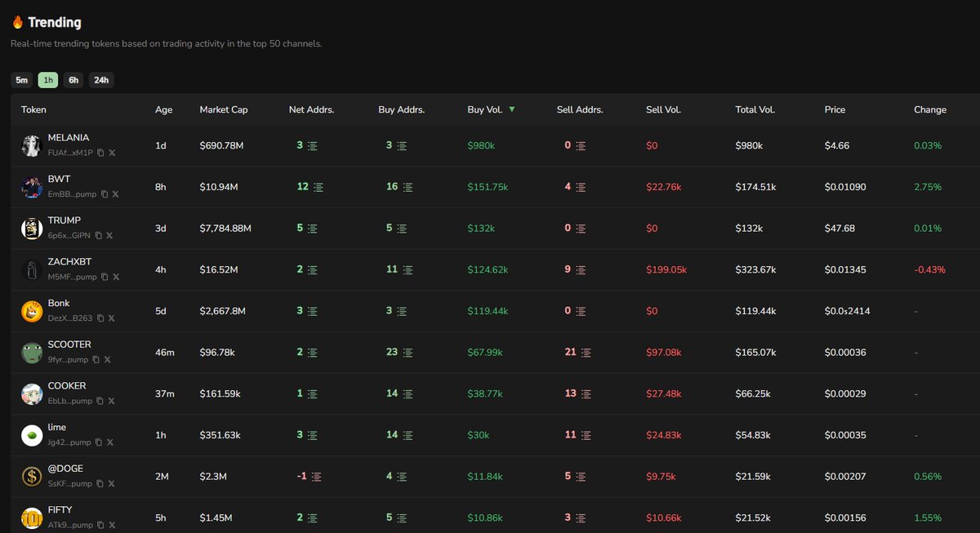Show buy addresses list for ZACHXBT
Screen dimensions: 980x533
coord(408,270)
